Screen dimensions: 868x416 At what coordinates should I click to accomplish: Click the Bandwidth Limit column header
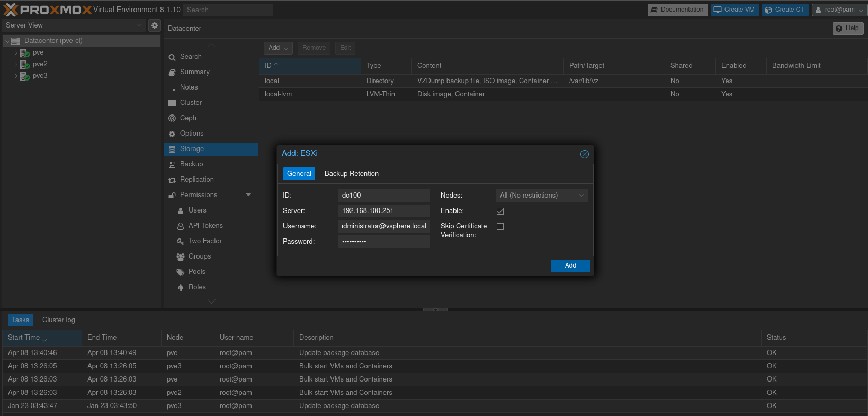click(817, 66)
